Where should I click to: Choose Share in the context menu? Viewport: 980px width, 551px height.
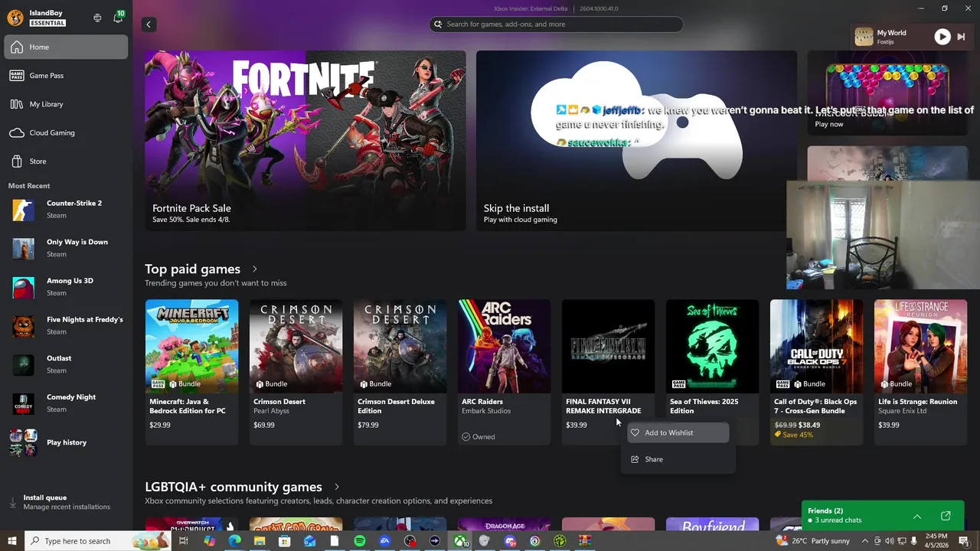(678, 459)
